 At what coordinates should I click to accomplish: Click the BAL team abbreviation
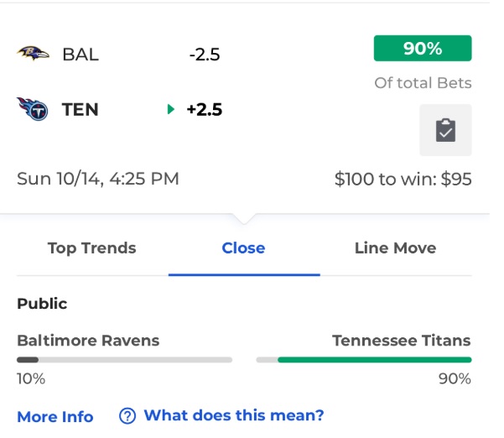click(81, 55)
